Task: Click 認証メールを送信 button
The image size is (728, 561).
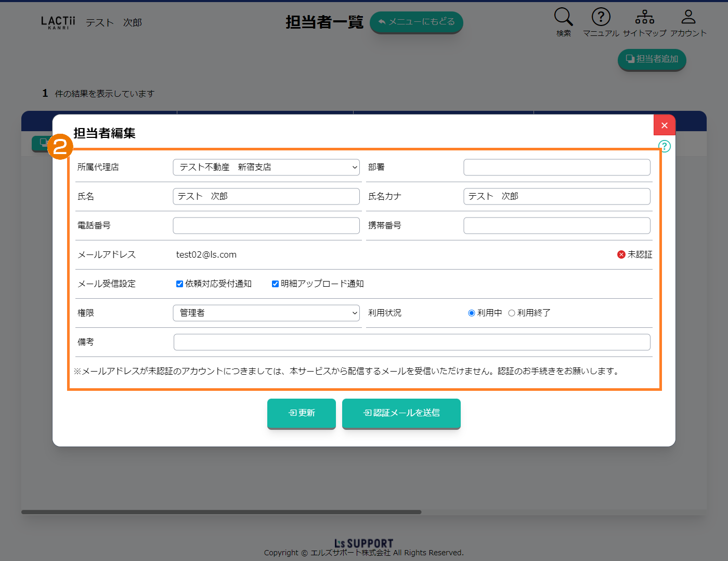Action: pyautogui.click(x=401, y=413)
